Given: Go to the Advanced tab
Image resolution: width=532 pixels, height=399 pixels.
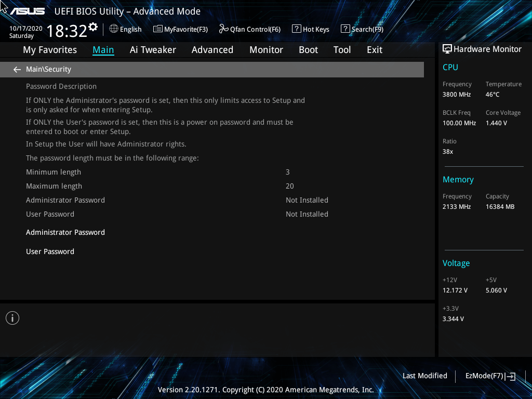Looking at the screenshot, I should (x=212, y=50).
